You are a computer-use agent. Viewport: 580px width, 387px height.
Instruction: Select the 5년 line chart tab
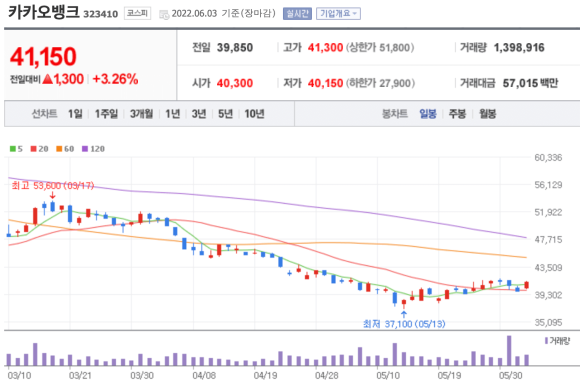(225, 114)
